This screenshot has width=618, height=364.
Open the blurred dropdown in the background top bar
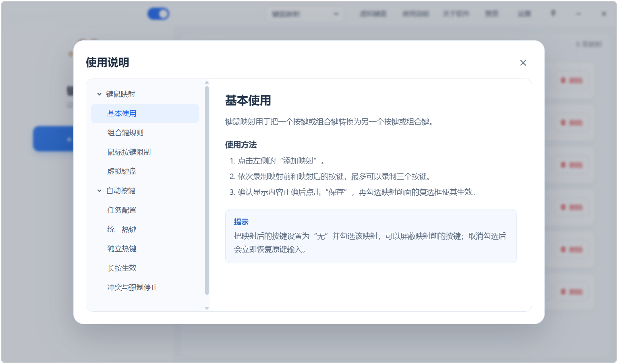[x=305, y=14]
